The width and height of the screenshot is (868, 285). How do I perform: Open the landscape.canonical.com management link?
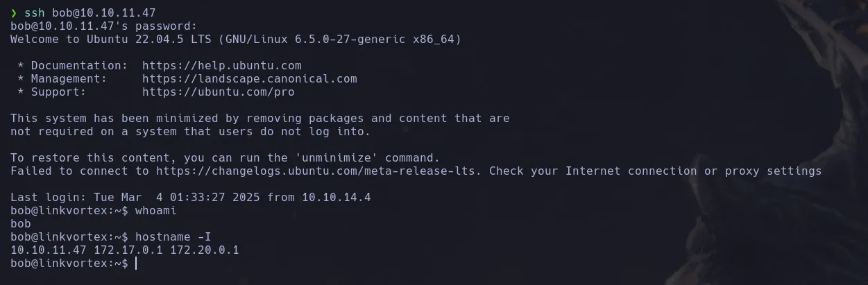click(x=249, y=79)
